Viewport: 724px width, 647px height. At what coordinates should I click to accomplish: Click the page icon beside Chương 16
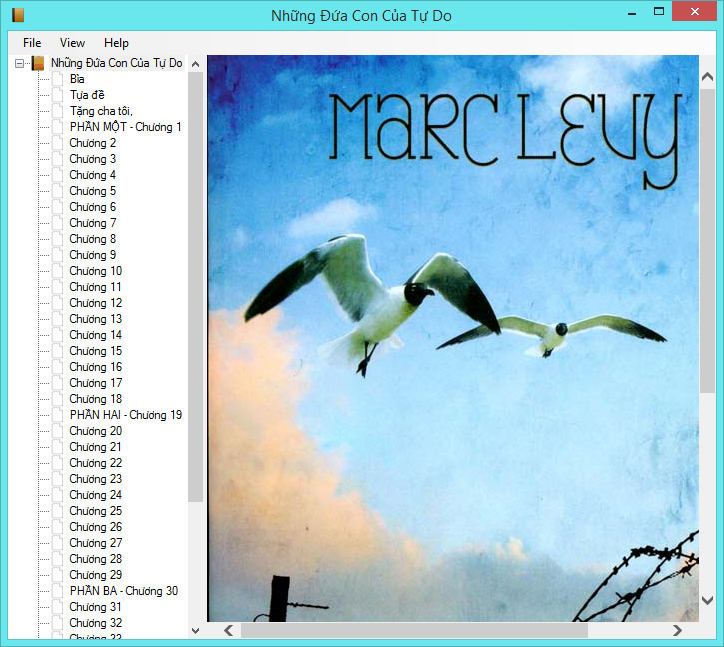coord(58,367)
